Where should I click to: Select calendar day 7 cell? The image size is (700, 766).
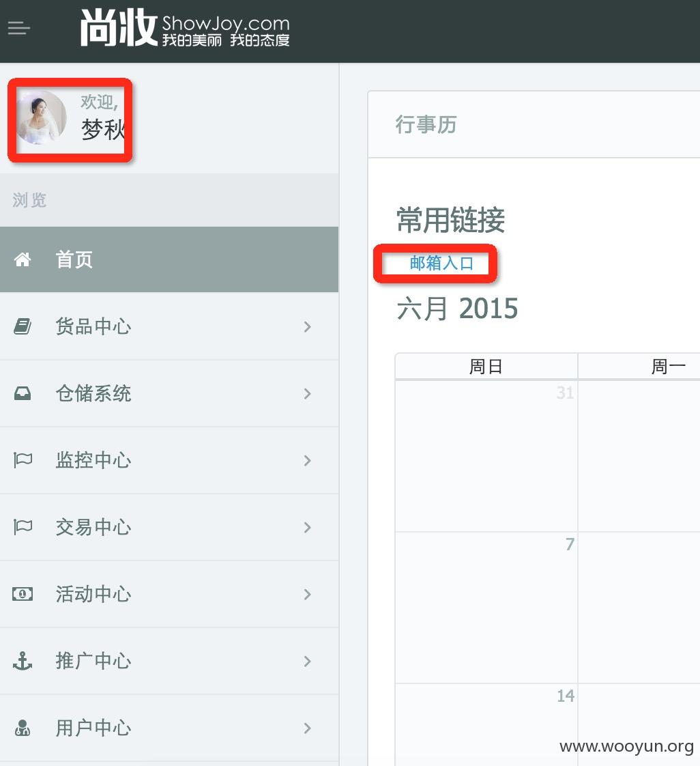coord(486,607)
